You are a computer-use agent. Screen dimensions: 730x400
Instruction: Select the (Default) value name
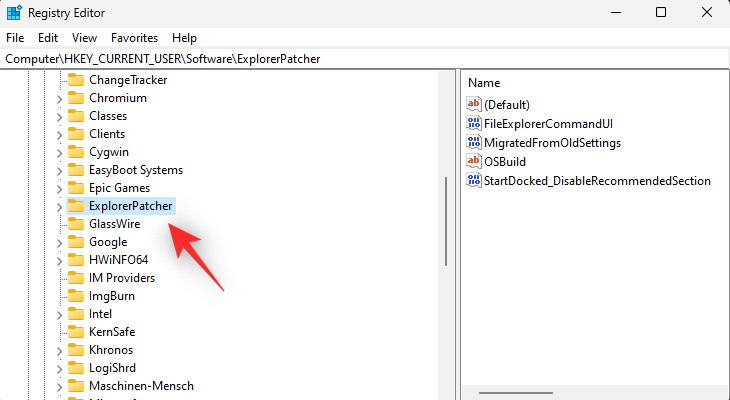(507, 105)
